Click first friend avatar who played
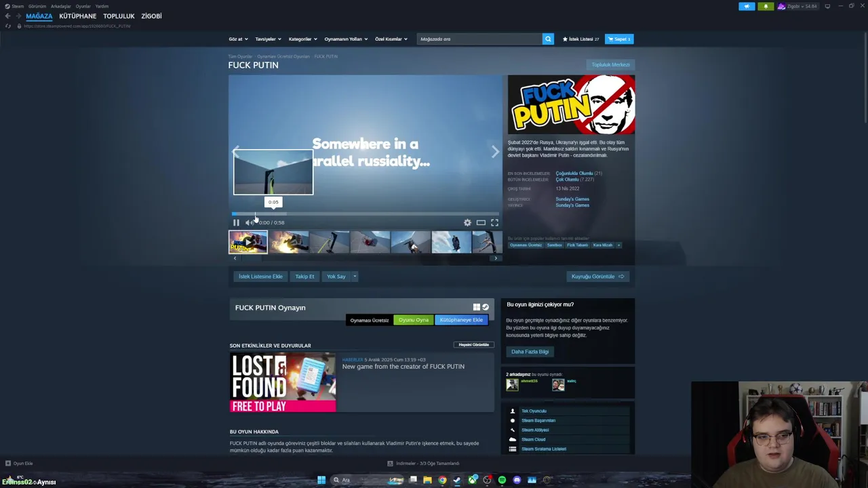Image resolution: width=868 pixels, height=488 pixels. 512,385
